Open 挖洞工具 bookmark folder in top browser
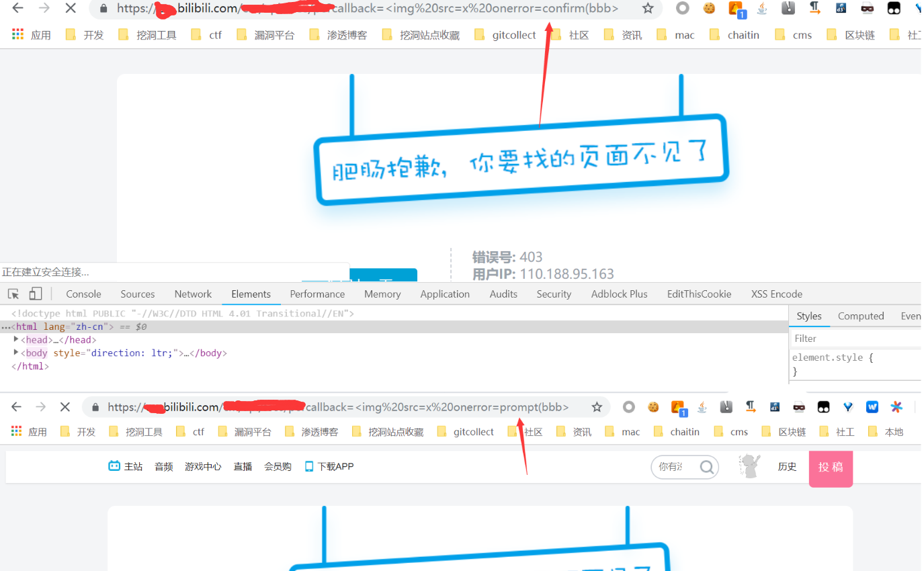The height and width of the screenshot is (571, 924). click(x=147, y=35)
